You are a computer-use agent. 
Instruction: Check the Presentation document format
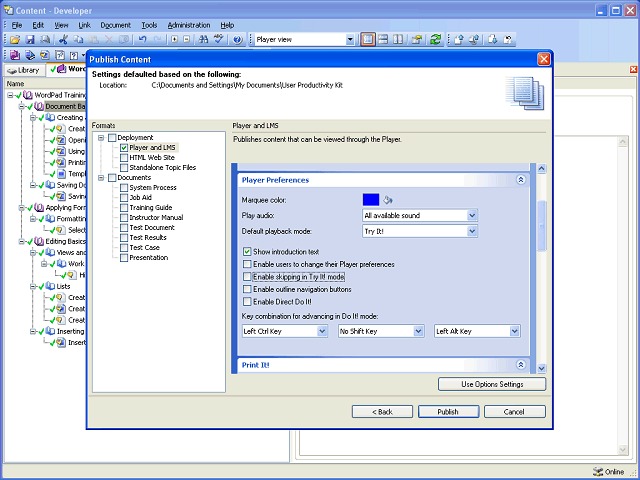(124, 258)
